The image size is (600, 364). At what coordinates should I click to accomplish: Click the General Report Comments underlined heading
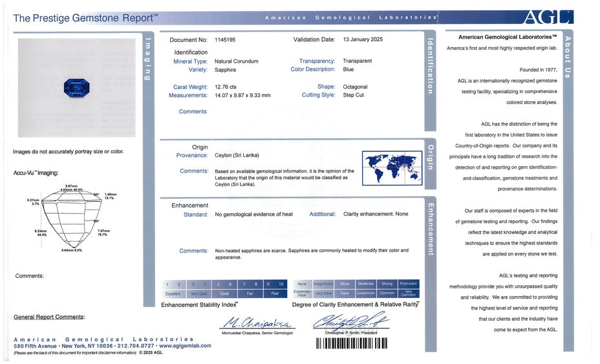tap(49, 317)
